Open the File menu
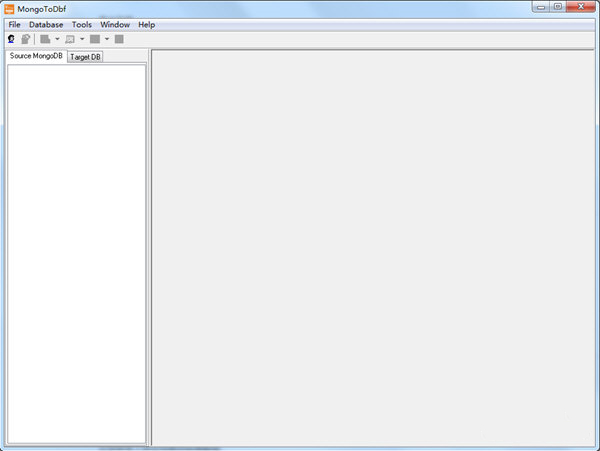Screen dimensions: 600x451 [14, 24]
